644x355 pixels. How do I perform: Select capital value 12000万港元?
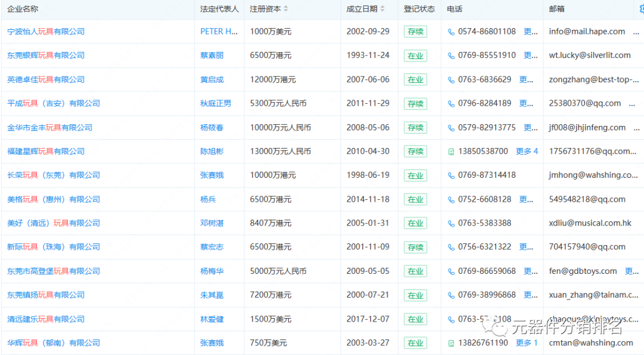[x=273, y=80]
